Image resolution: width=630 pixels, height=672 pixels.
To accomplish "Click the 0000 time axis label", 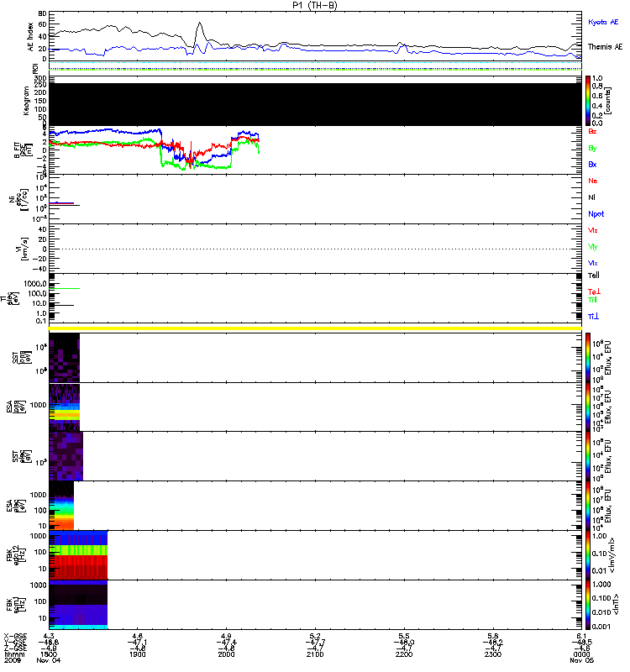I will coord(581,654).
